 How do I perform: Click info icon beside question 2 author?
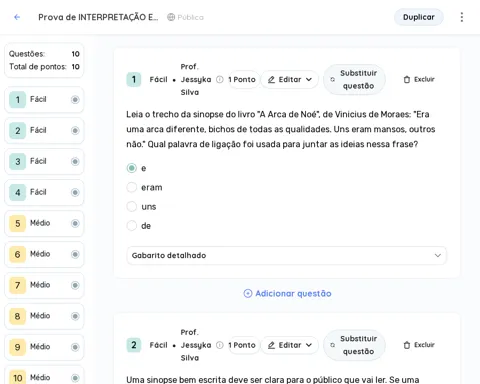click(220, 345)
